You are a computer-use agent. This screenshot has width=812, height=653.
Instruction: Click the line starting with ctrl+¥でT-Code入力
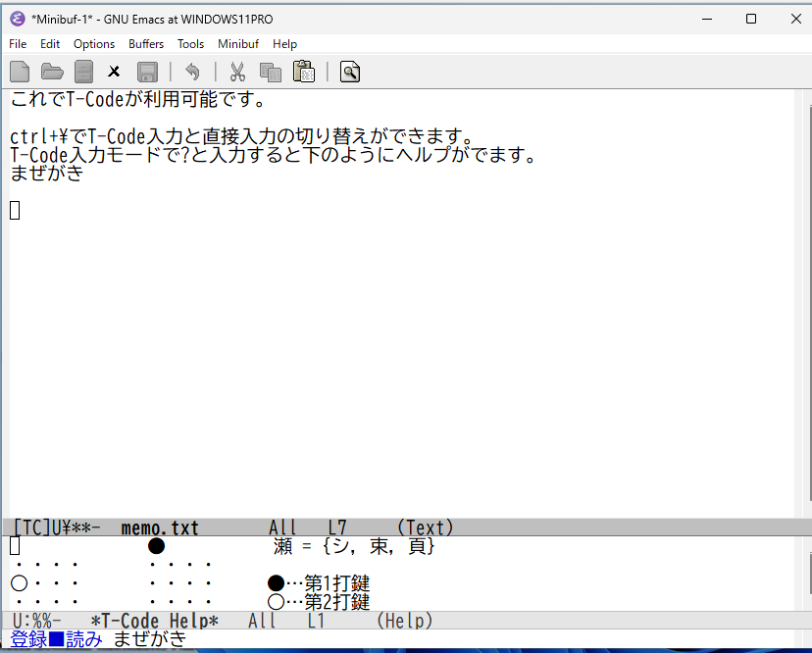click(x=242, y=136)
